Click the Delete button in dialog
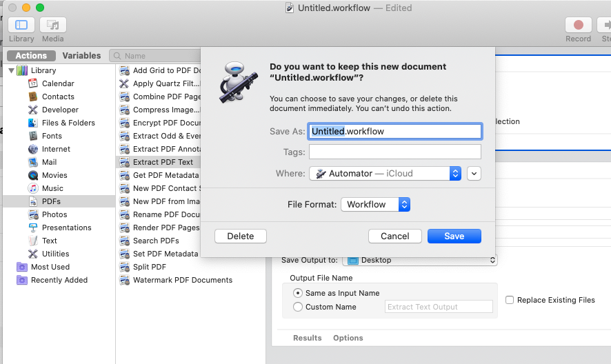This screenshot has height=364, width=611. [x=241, y=236]
